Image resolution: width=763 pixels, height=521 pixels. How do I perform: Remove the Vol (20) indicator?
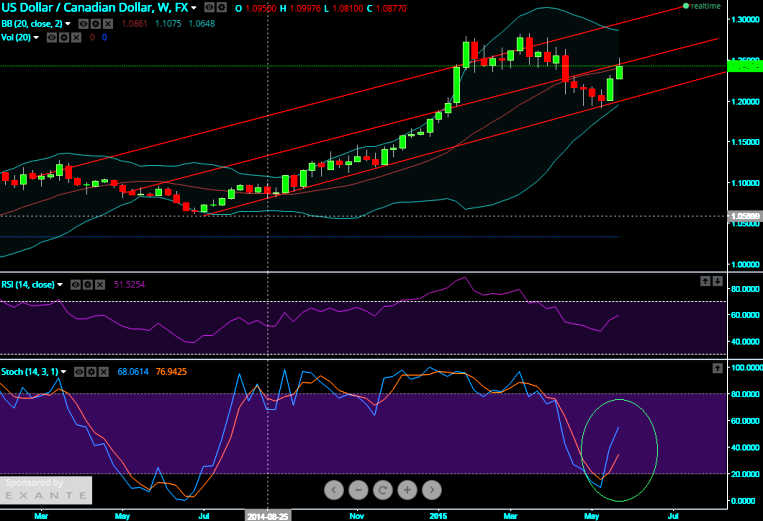[x=74, y=37]
